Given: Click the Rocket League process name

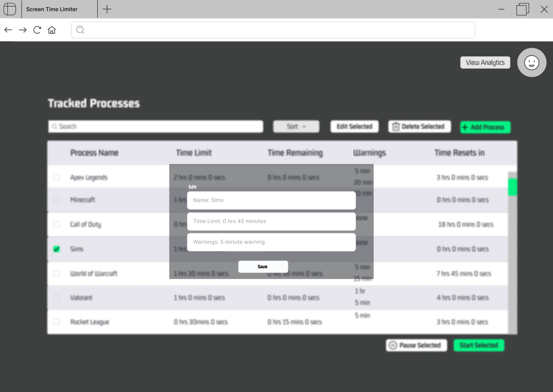Looking at the screenshot, I should click(x=90, y=322).
